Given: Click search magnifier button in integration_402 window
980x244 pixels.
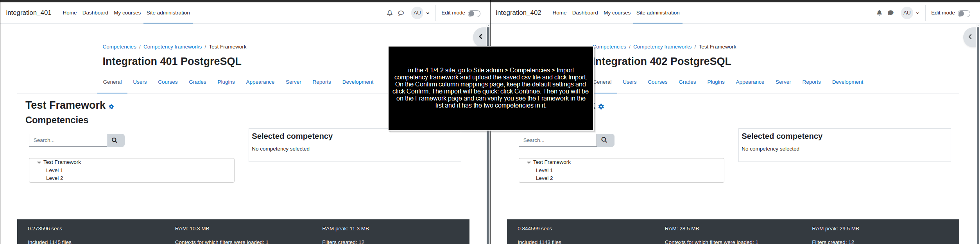Looking at the screenshot, I should click(x=605, y=140).
